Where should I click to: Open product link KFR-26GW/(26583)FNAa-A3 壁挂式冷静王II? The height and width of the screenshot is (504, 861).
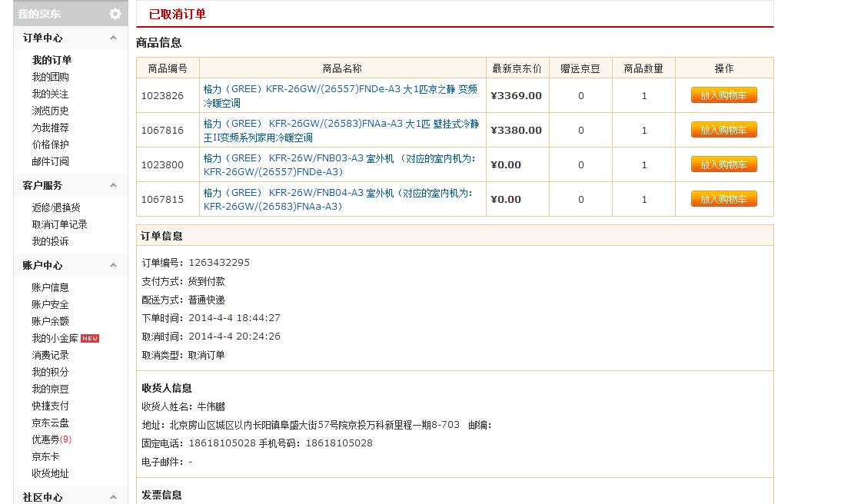[341, 131]
